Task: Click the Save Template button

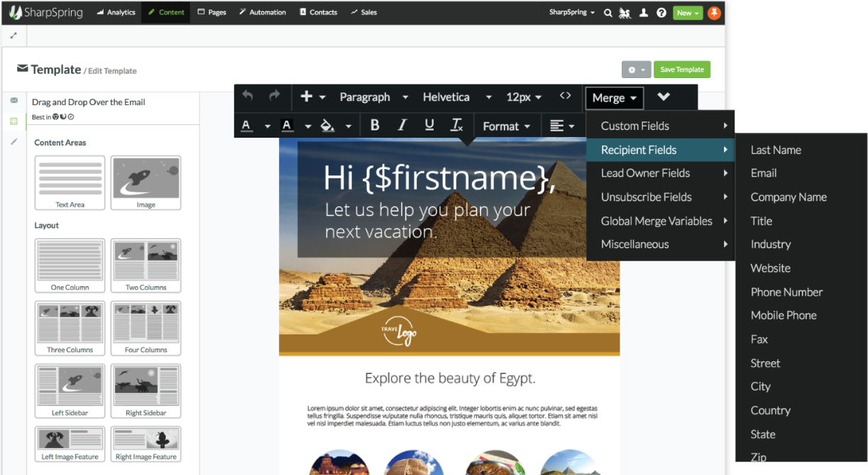Action: coord(681,70)
